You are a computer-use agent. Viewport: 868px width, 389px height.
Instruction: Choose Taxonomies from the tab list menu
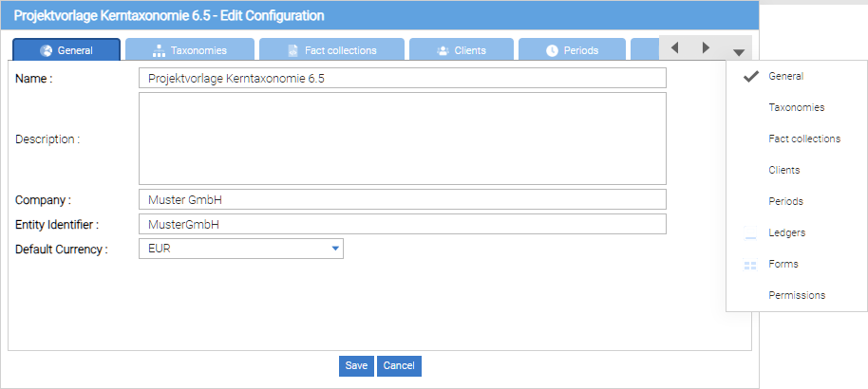click(796, 108)
